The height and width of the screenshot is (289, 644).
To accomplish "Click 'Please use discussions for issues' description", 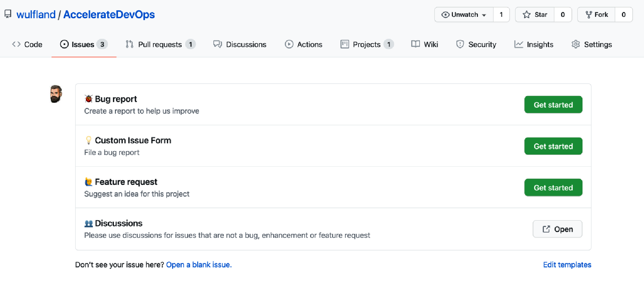I will (227, 235).
